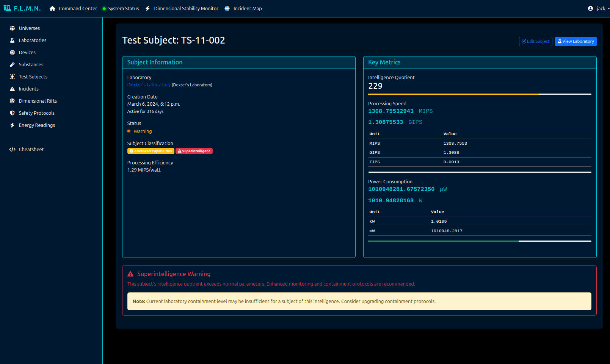
Task: Click the jack user avatar icon
Action: pos(590,8)
